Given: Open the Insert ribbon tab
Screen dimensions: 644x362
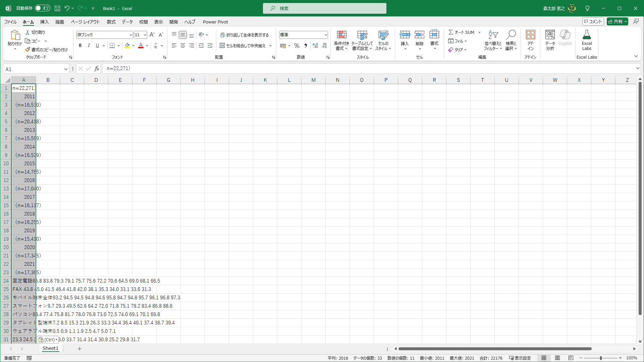Looking at the screenshot, I should click(x=44, y=22).
